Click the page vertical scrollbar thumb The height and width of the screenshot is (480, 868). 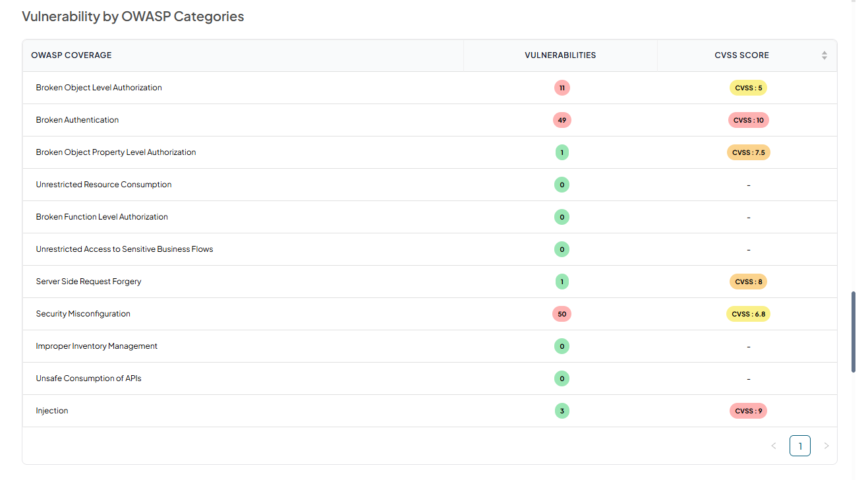[854, 332]
